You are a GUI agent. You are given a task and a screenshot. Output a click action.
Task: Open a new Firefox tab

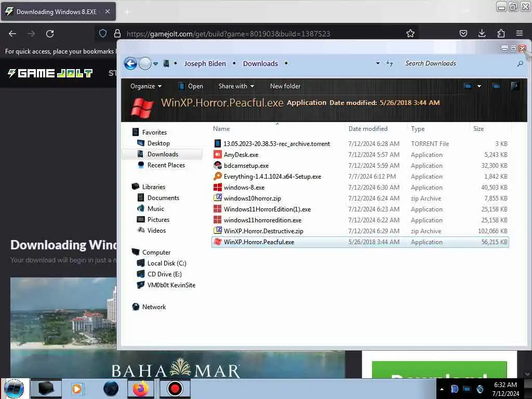click(127, 12)
